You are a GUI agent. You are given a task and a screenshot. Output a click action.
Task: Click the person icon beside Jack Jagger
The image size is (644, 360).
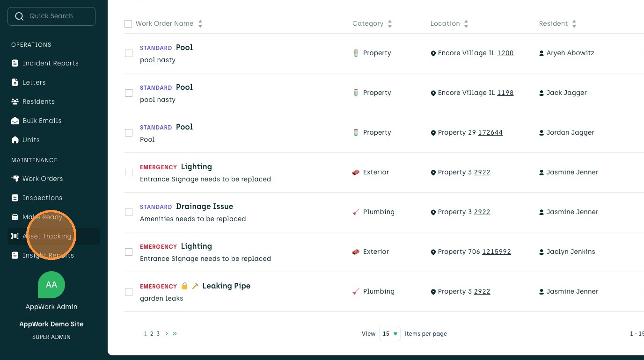coord(542,93)
